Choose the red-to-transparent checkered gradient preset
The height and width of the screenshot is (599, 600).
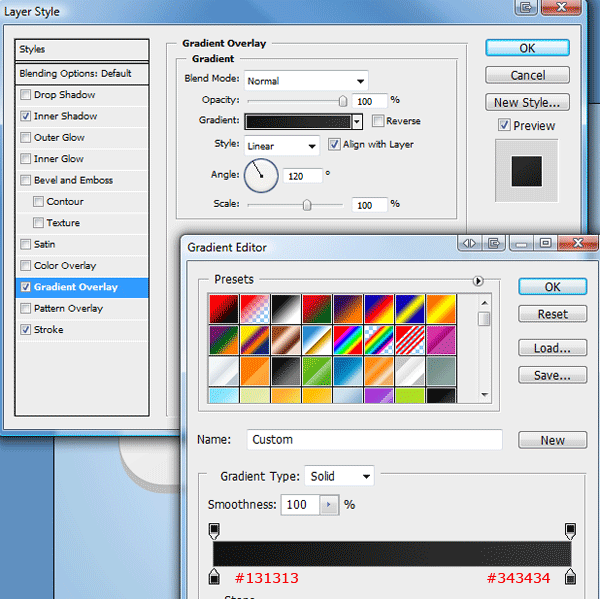(x=255, y=309)
